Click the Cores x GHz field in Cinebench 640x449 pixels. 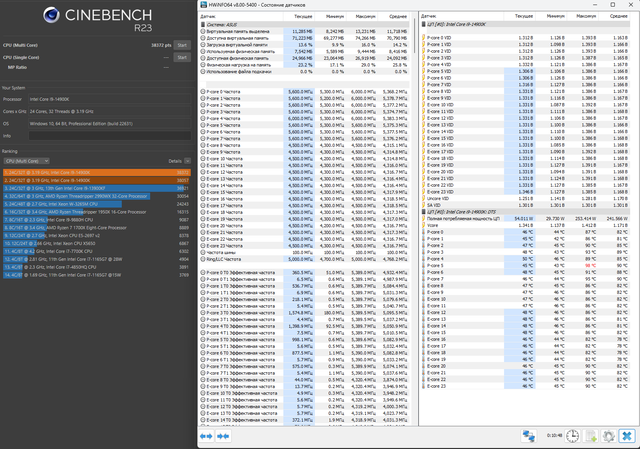[110, 111]
